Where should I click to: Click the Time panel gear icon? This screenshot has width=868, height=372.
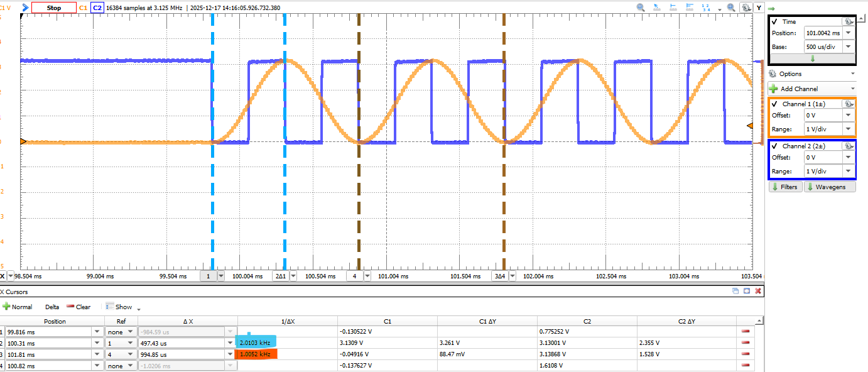click(847, 21)
